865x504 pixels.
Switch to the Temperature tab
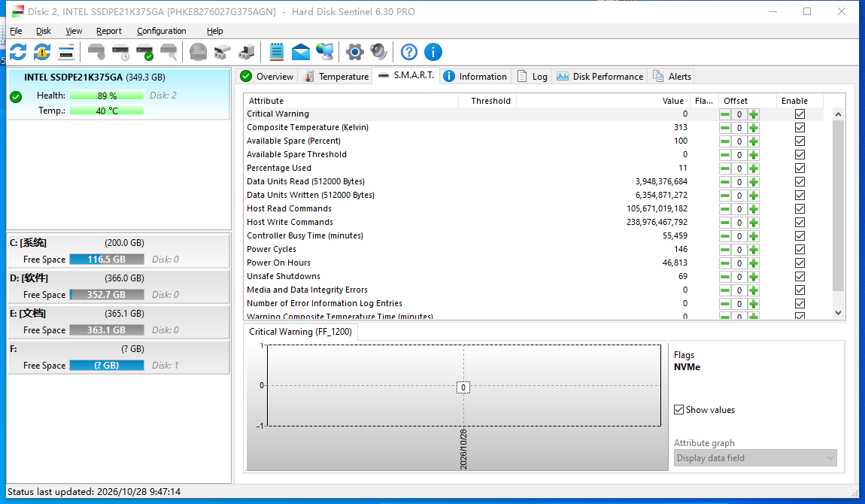336,77
